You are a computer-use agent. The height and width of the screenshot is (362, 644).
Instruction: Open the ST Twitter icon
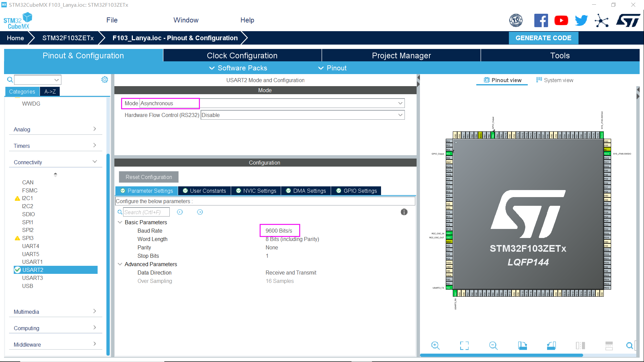click(x=581, y=20)
